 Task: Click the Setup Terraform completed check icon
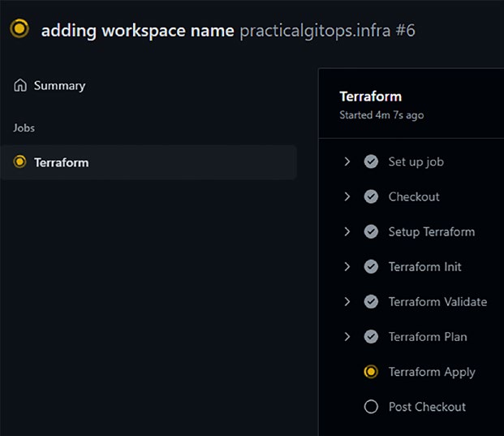tap(371, 231)
